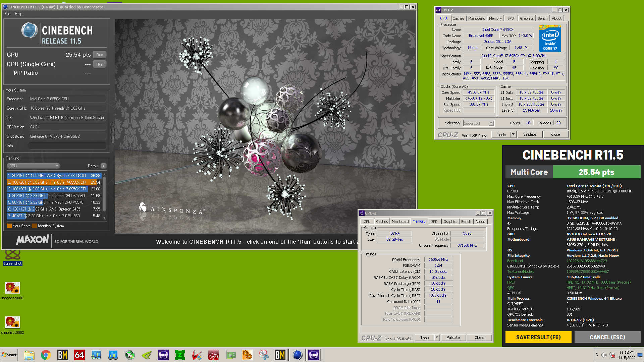Cancel the BenchMate result dialog

click(607, 337)
